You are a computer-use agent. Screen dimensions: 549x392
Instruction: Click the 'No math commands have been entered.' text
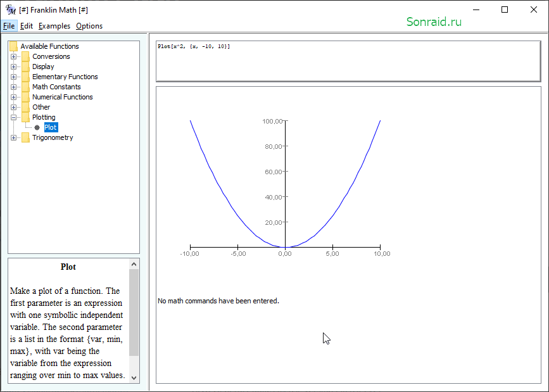pos(218,301)
